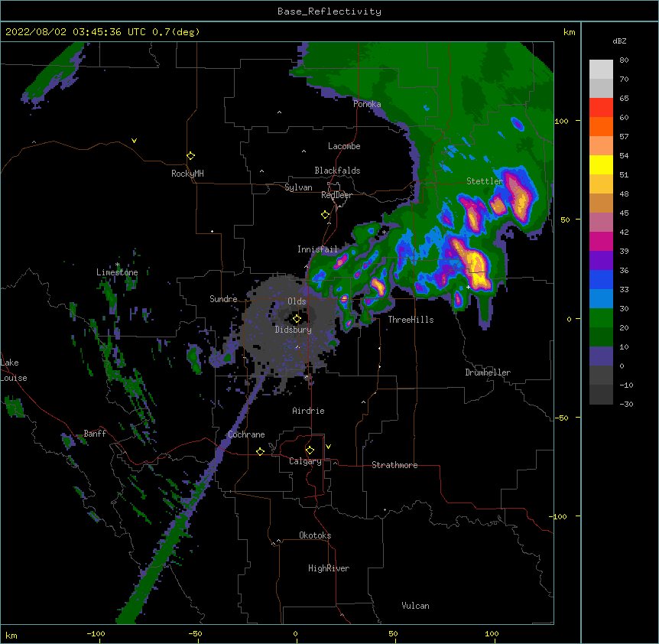659x644 pixels.
Task: Click the Sylvan town label
Action: click(x=298, y=187)
